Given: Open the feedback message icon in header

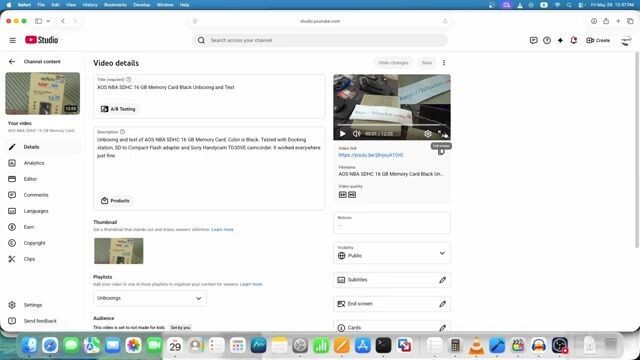Looking at the screenshot, I should (x=533, y=40).
